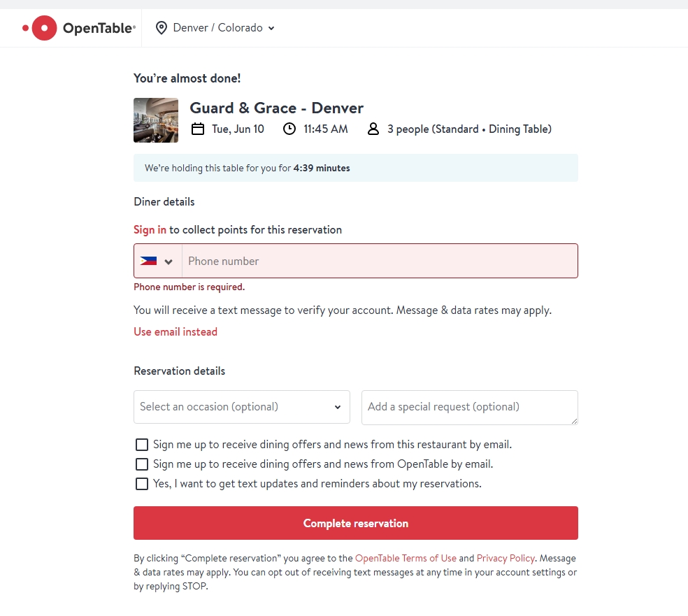This screenshot has height=616, width=688.
Task: Click the person icon beside 3 people
Action: pos(373,129)
